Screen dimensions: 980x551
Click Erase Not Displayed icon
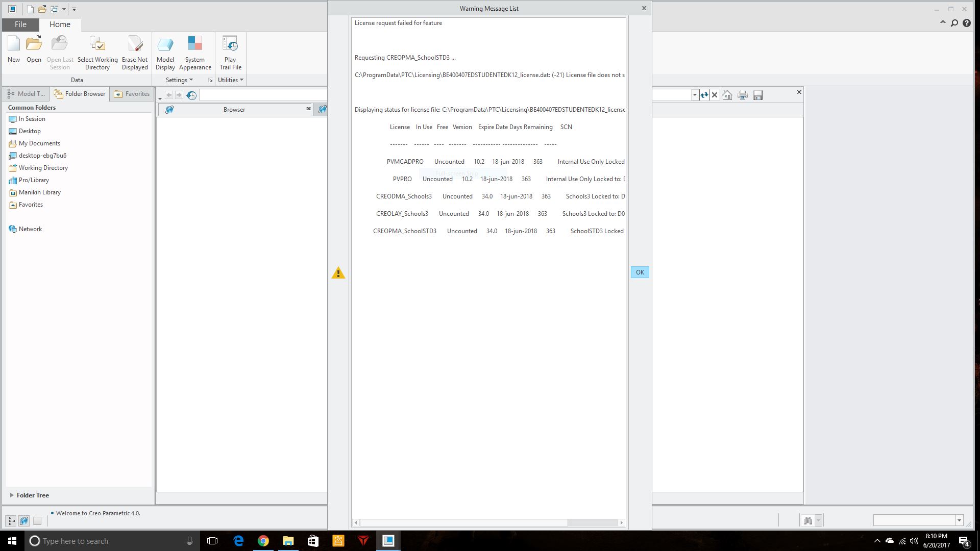(135, 44)
